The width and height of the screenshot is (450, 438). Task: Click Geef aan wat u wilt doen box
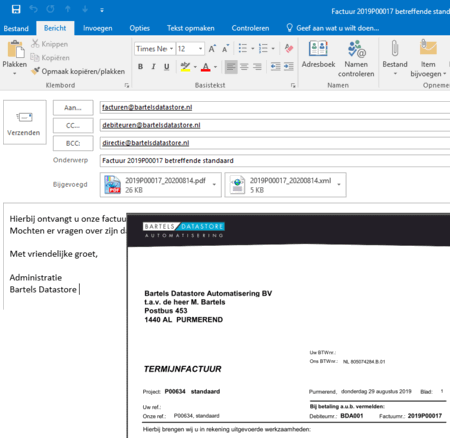(x=333, y=28)
